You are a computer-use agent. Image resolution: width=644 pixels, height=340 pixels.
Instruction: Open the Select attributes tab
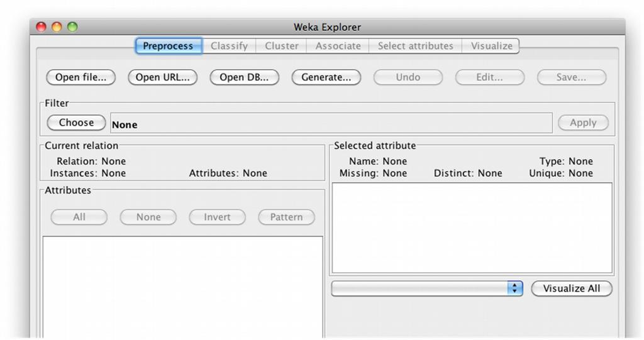coord(415,46)
